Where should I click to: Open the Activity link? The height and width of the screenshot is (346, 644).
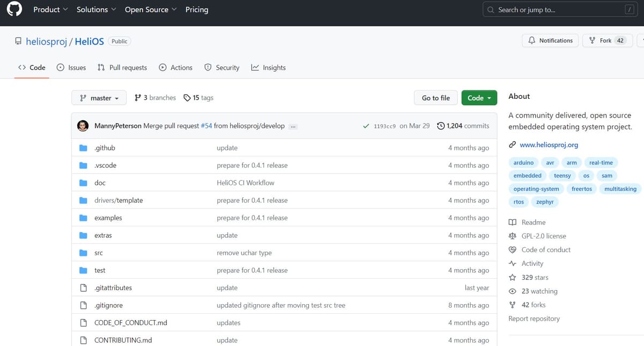click(x=526, y=263)
